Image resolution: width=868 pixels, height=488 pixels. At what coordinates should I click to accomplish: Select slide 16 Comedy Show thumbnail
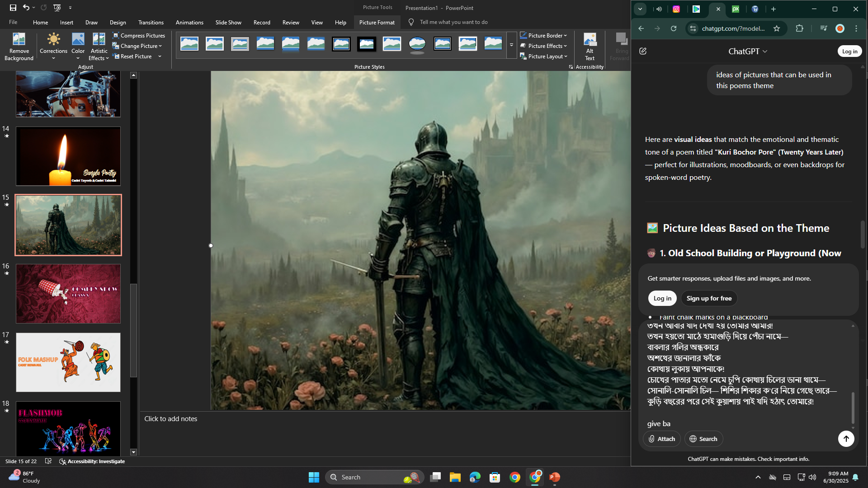(x=68, y=294)
